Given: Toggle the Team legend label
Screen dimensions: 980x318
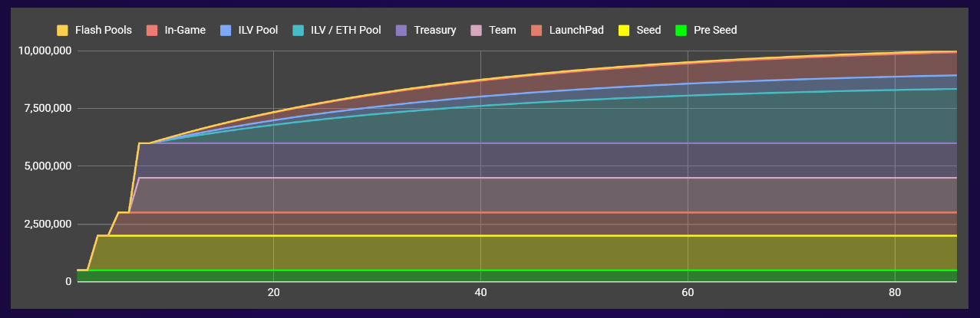Looking at the screenshot, I should click(x=502, y=30).
